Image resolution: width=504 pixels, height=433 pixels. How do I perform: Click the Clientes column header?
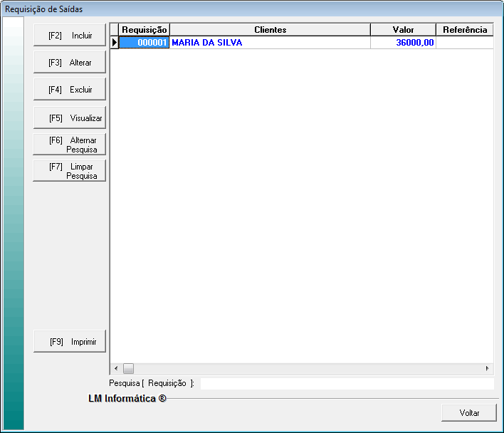270,30
